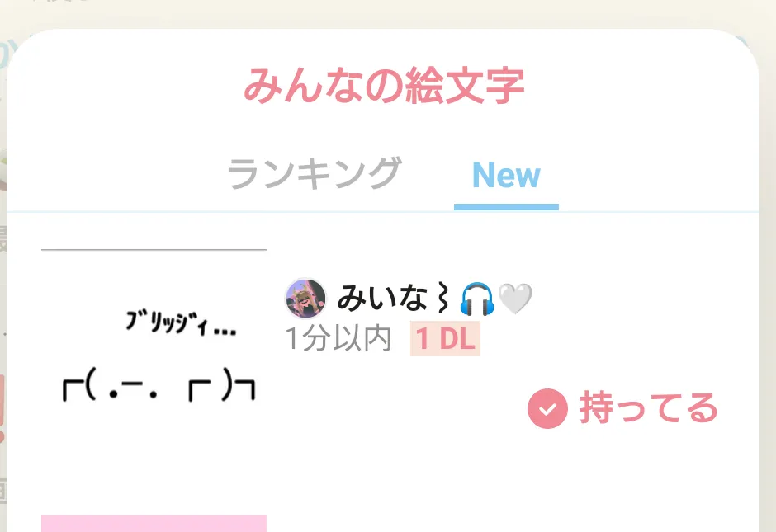Click the pink checkmark circle icon

coord(547,408)
